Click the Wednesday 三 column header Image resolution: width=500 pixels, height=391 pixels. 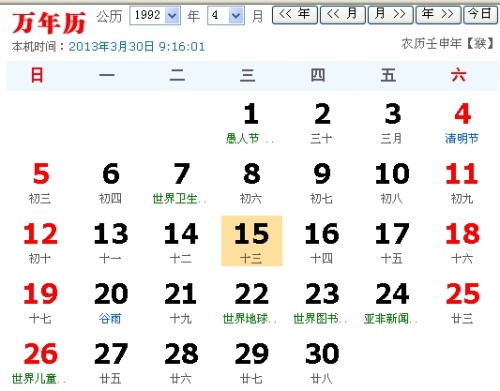pyautogui.click(x=248, y=75)
